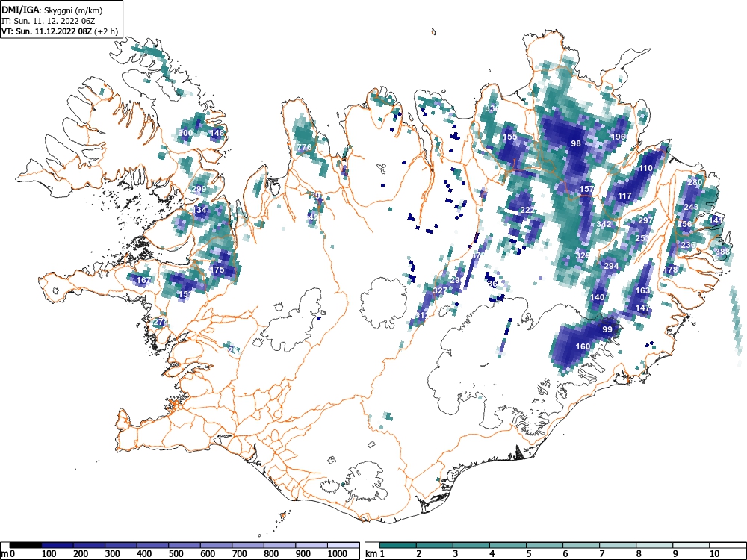Click the 'DMI/IGA: Skyggni (m/km)' title text

[52, 10]
